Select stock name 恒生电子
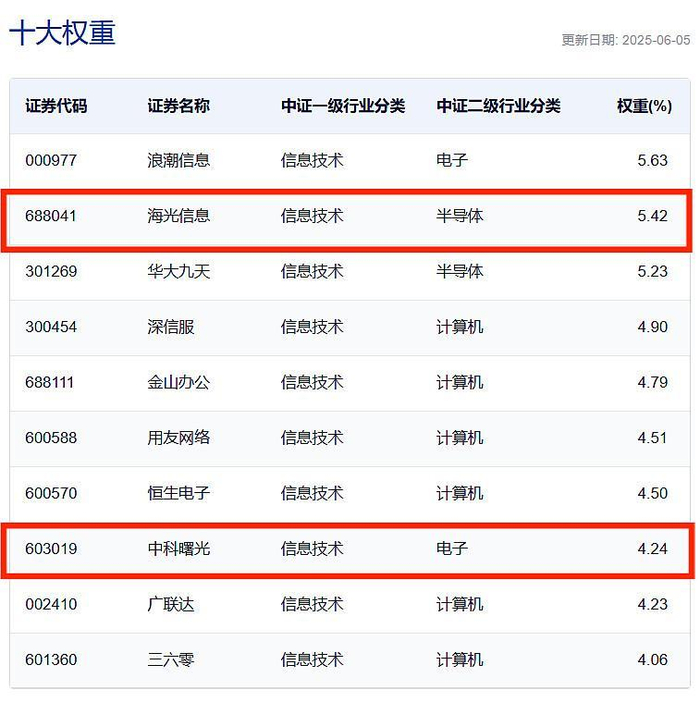The width and height of the screenshot is (700, 704). (x=178, y=493)
